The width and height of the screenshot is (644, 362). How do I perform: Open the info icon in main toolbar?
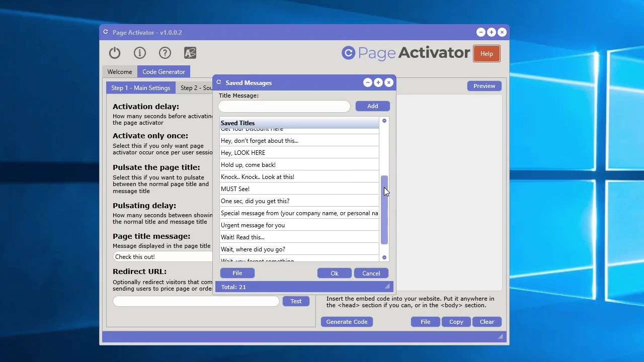coord(140,53)
